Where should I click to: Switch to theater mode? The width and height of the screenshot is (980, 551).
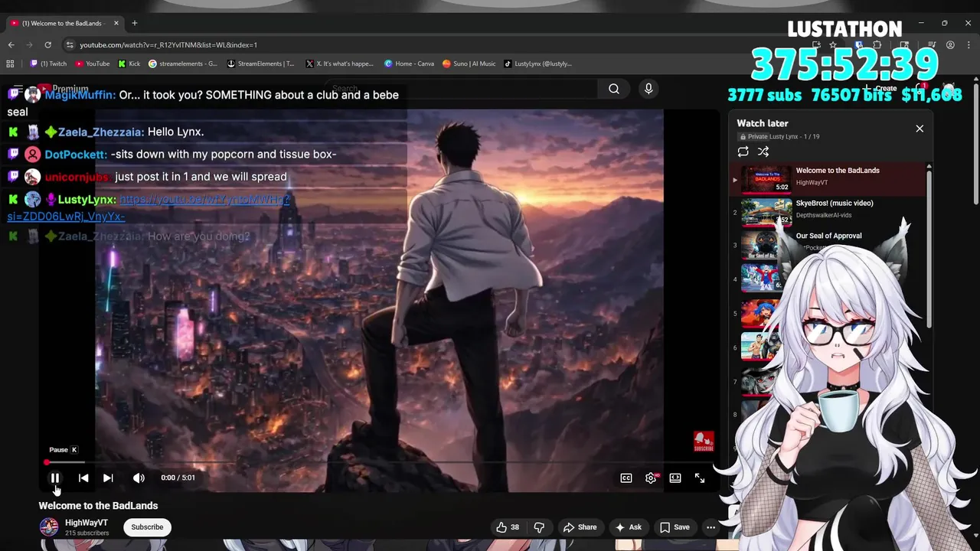pyautogui.click(x=675, y=478)
